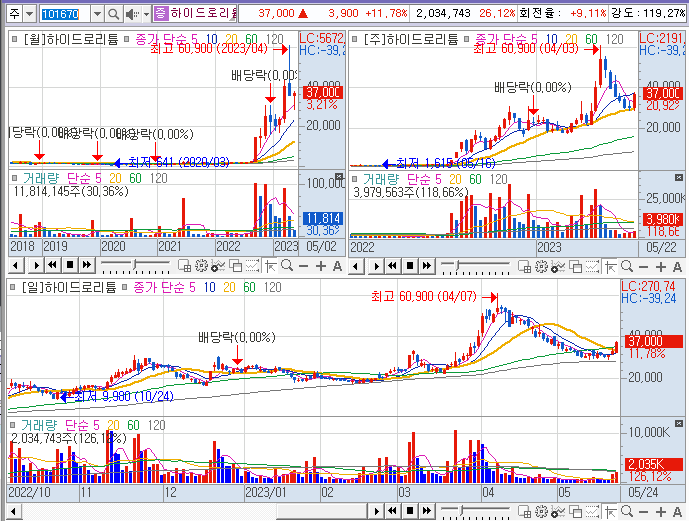Click the 하이드로리튬 stock name in the top bar
Image resolution: width=689 pixels, height=521 pixels.
point(203,13)
